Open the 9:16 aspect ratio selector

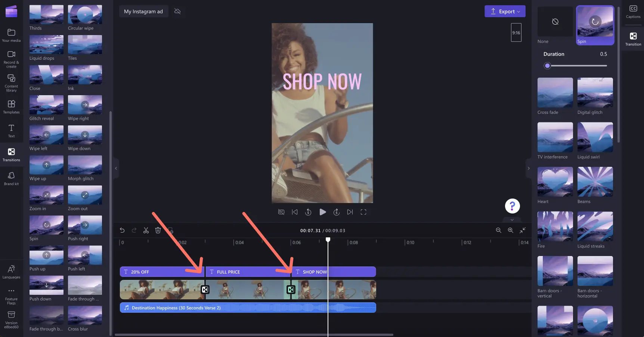pyautogui.click(x=516, y=32)
